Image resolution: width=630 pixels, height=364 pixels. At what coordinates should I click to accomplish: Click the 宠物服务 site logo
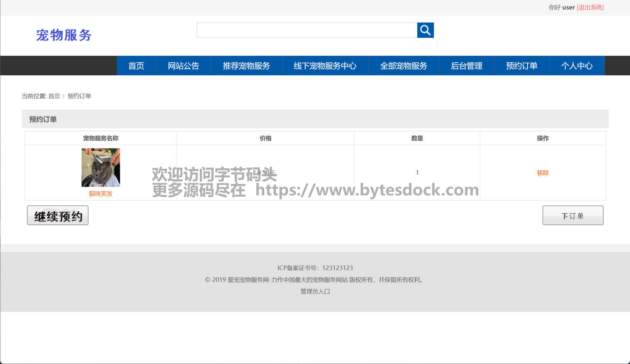point(64,35)
